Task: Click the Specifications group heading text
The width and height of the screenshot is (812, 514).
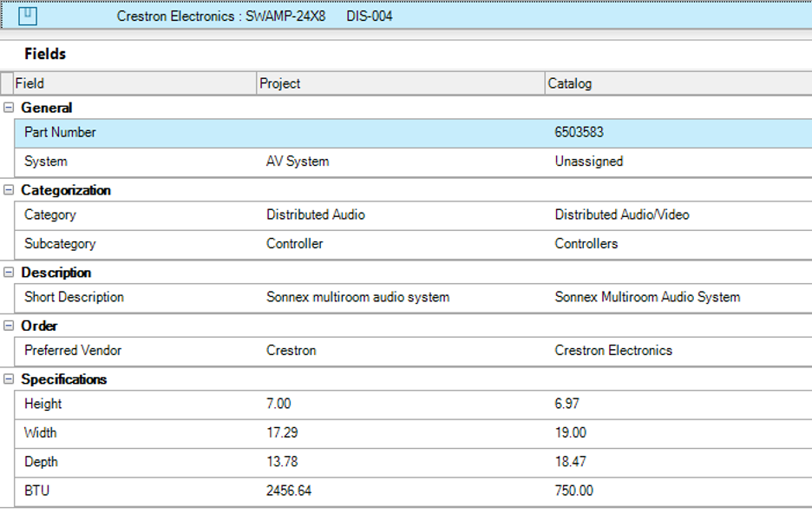Action: pyautogui.click(x=63, y=379)
